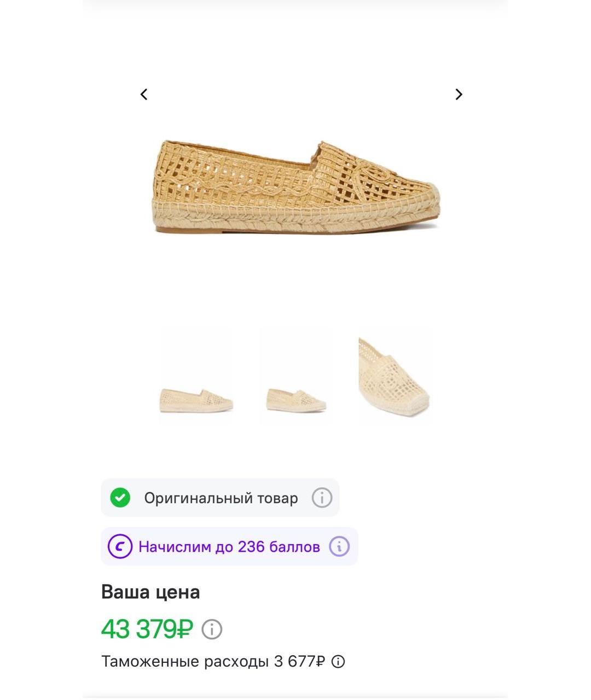This screenshot has width=591, height=700.
Task: Show previous product photo with left arrow
Action: click(144, 95)
